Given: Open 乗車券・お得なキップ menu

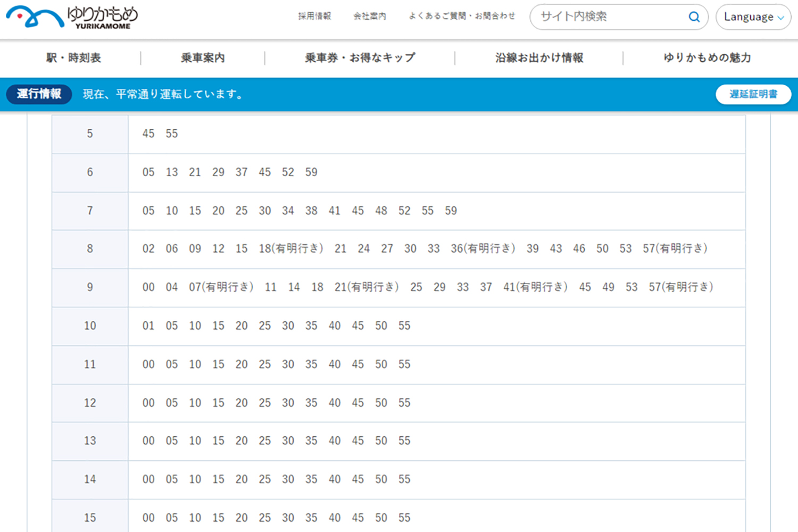Looking at the screenshot, I should [x=361, y=58].
